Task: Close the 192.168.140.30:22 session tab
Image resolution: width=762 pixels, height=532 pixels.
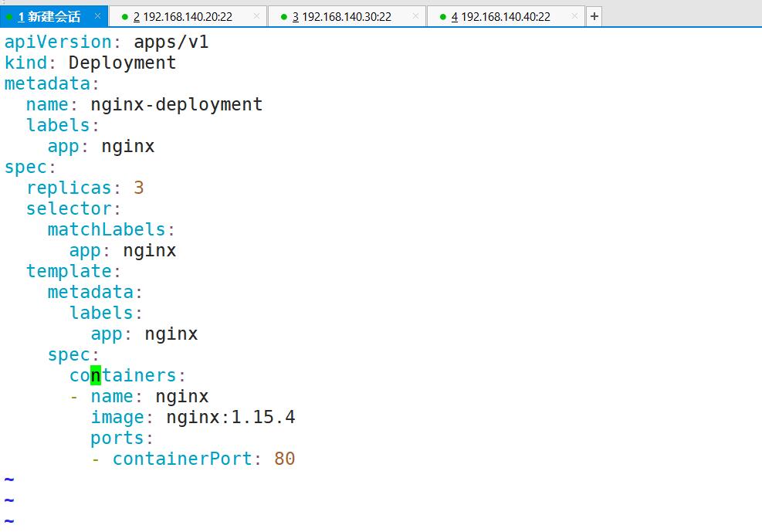Action: [x=415, y=15]
